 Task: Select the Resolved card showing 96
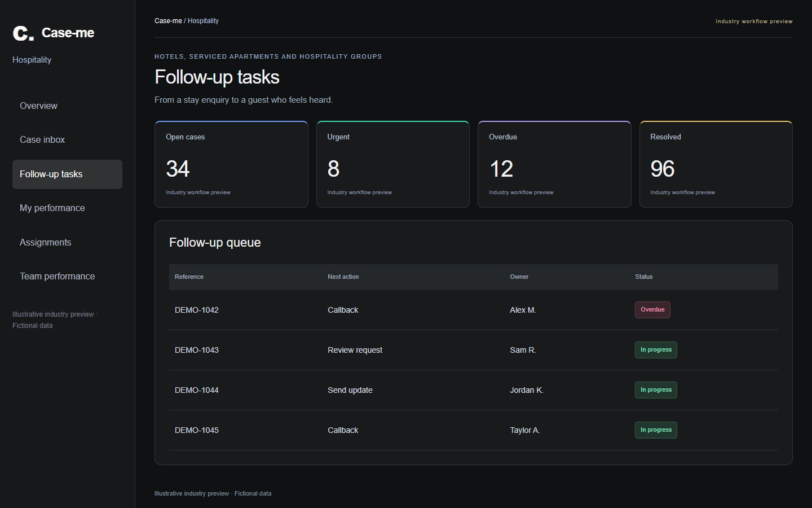click(716, 164)
